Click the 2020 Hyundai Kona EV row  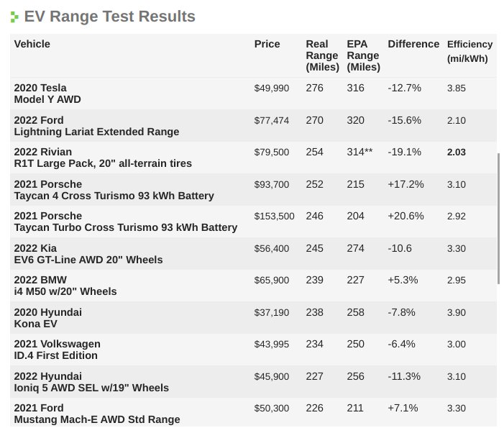tap(253, 318)
